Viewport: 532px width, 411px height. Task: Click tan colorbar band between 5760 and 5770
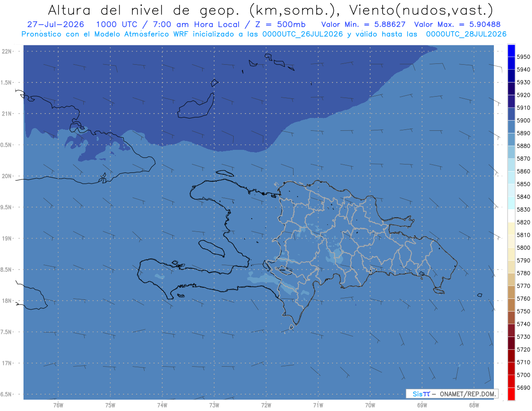pyautogui.click(x=511, y=292)
